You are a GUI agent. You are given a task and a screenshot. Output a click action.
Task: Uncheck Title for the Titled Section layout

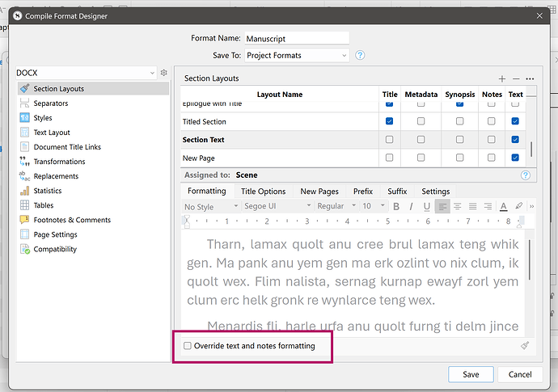click(x=390, y=121)
